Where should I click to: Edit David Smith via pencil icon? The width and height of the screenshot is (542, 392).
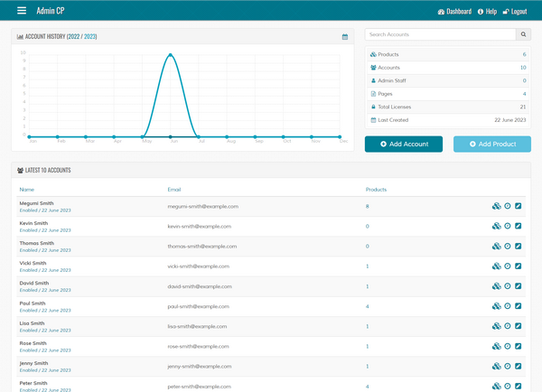click(x=518, y=286)
